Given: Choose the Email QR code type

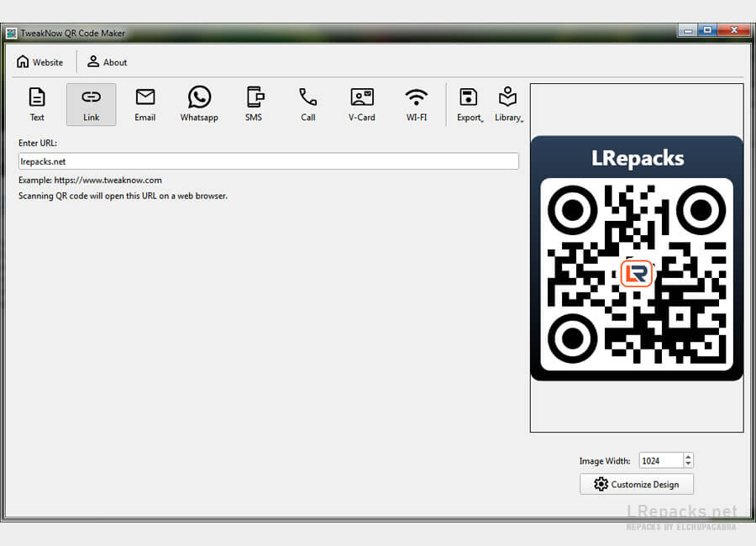Looking at the screenshot, I should tap(145, 104).
